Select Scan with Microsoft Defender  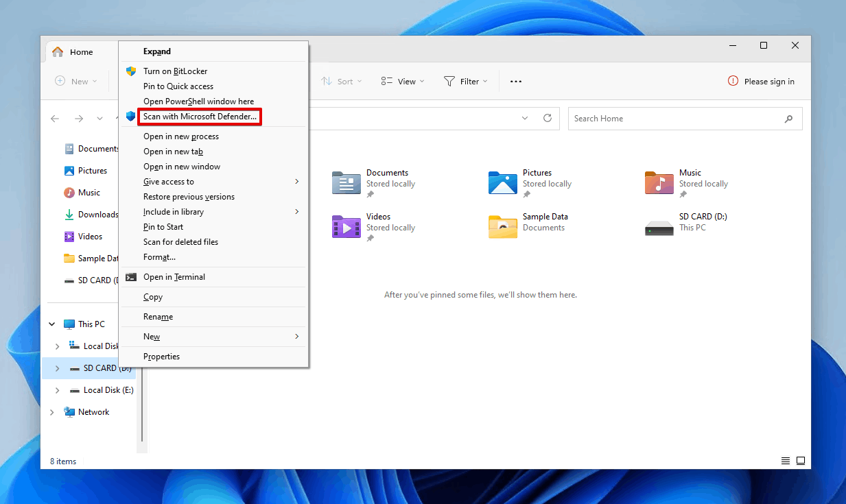[x=199, y=116]
